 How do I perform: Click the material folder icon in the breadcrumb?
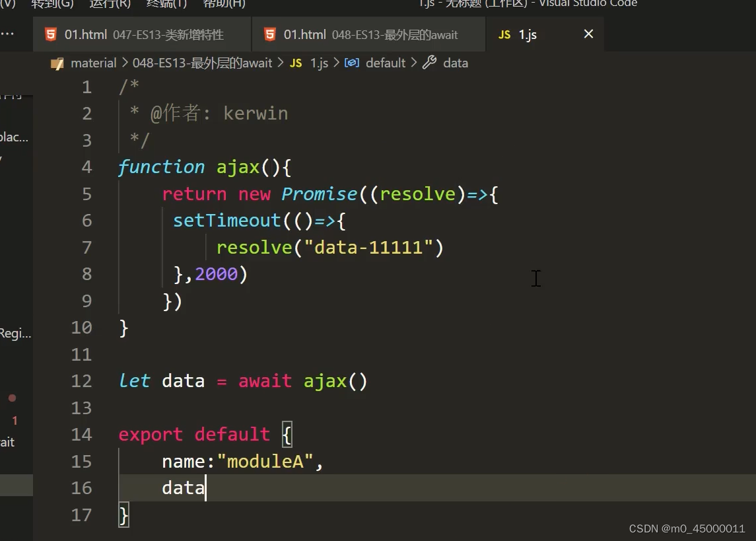tap(57, 63)
